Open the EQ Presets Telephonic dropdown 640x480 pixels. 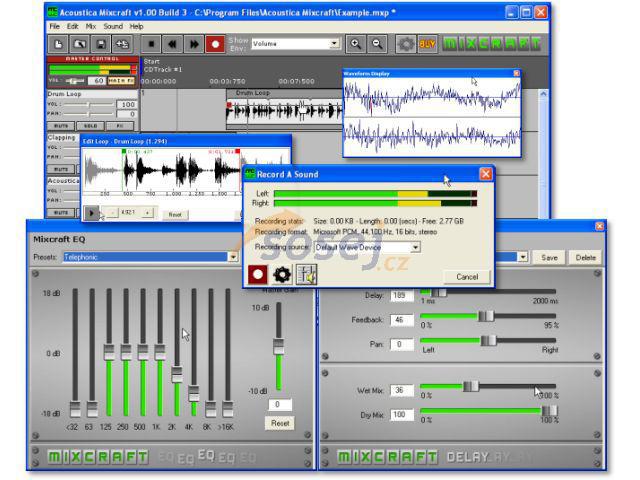233,257
